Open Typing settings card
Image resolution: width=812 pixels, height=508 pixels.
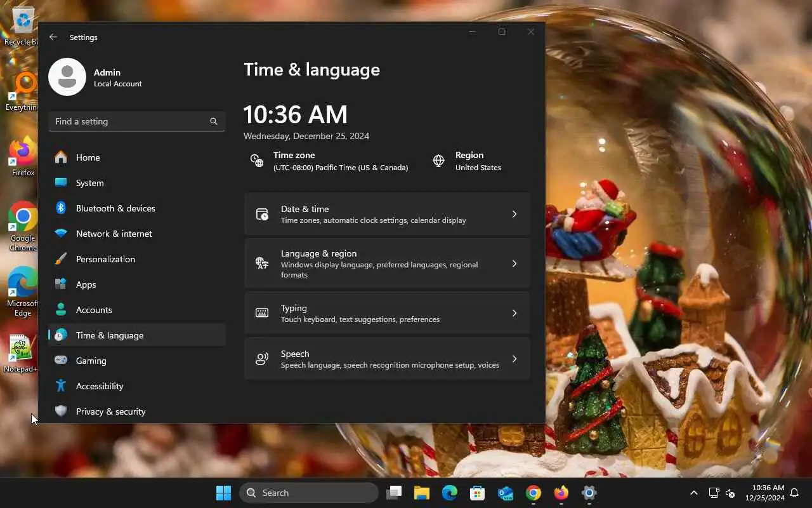[387, 313]
